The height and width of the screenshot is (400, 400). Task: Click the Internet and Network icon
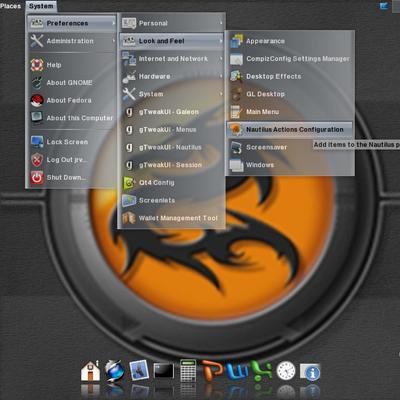point(129,59)
